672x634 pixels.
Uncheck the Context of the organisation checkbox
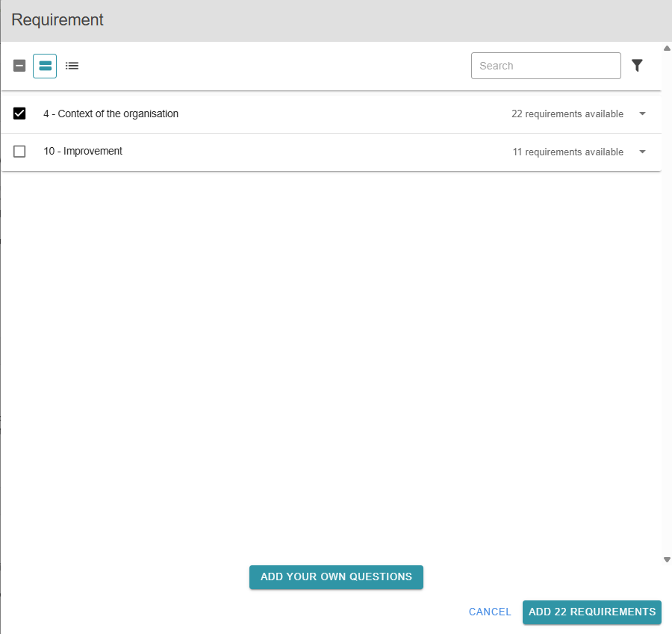tap(19, 114)
